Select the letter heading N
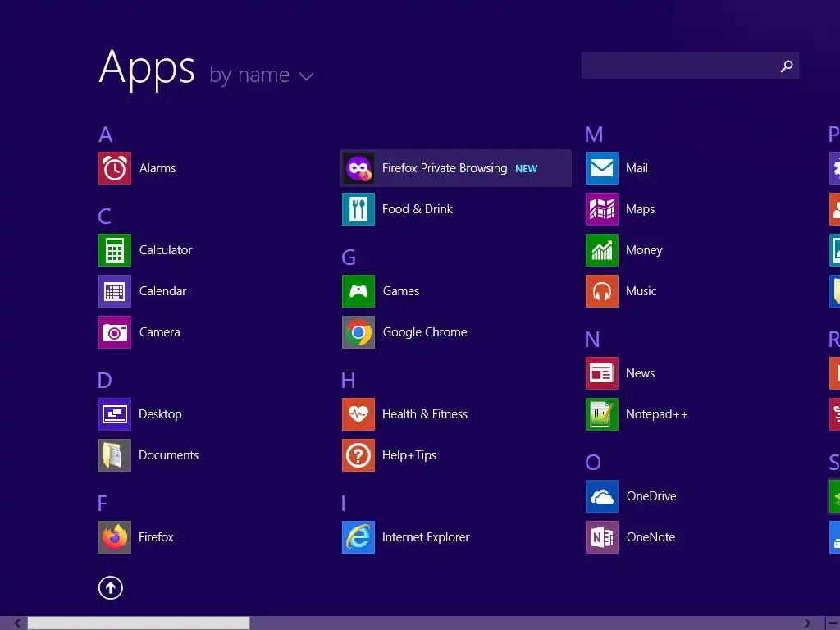Viewport: 840px width, 630px height. click(592, 340)
